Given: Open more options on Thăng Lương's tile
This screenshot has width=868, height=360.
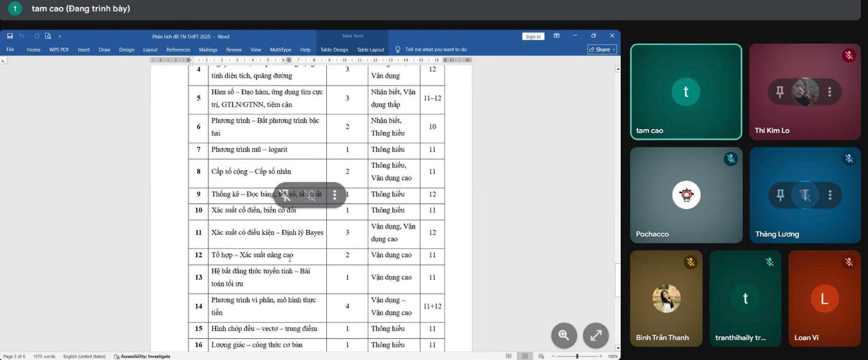Looking at the screenshot, I should tap(830, 195).
